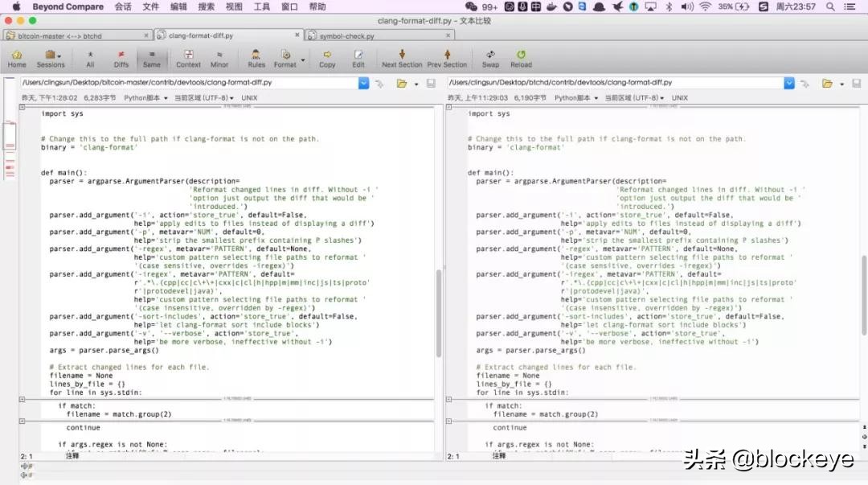
Task: Reload the comparison
Action: (x=521, y=59)
